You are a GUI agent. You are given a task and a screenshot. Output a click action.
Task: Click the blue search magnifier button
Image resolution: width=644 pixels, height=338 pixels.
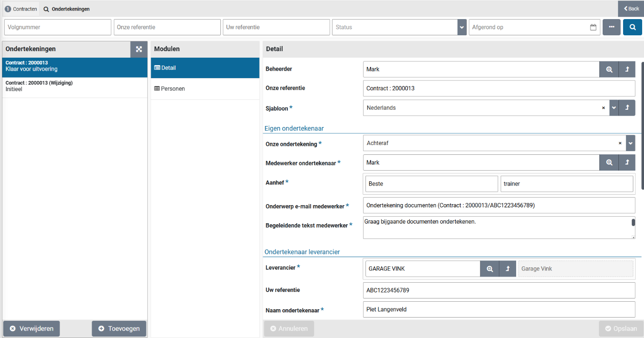click(x=632, y=27)
